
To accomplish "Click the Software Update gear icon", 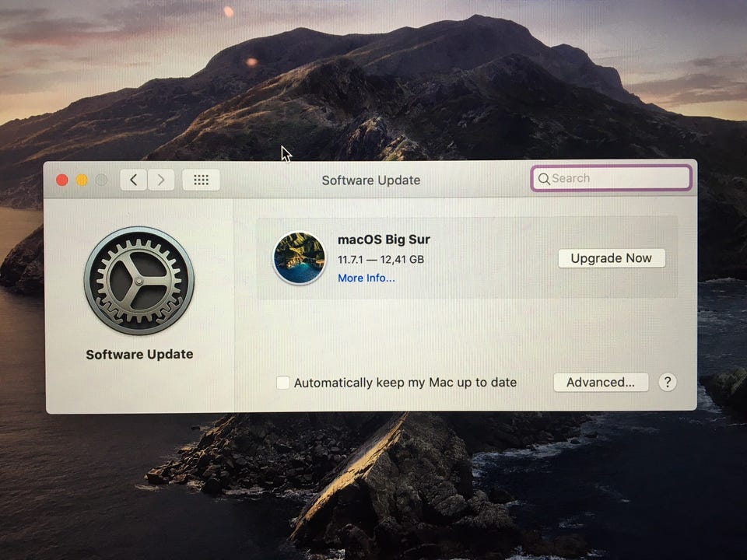I will [139, 281].
